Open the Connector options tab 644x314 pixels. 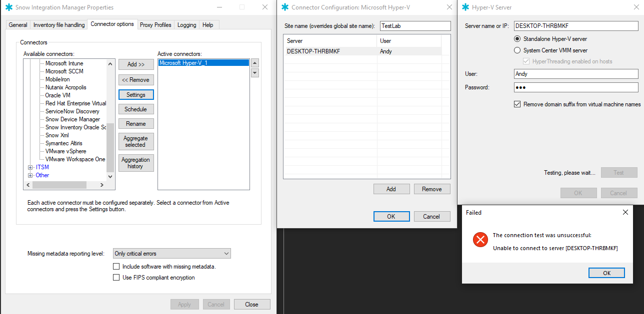click(x=112, y=24)
